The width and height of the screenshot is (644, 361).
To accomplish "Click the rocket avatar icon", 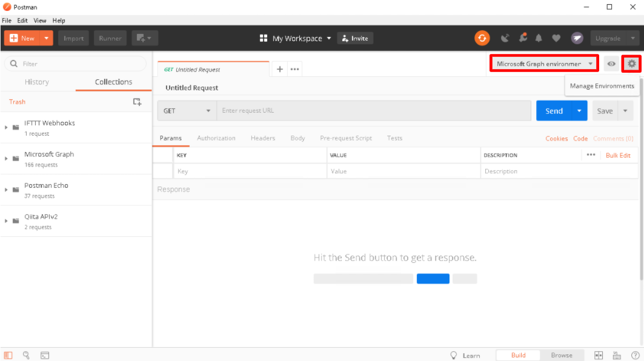I will [x=577, y=38].
